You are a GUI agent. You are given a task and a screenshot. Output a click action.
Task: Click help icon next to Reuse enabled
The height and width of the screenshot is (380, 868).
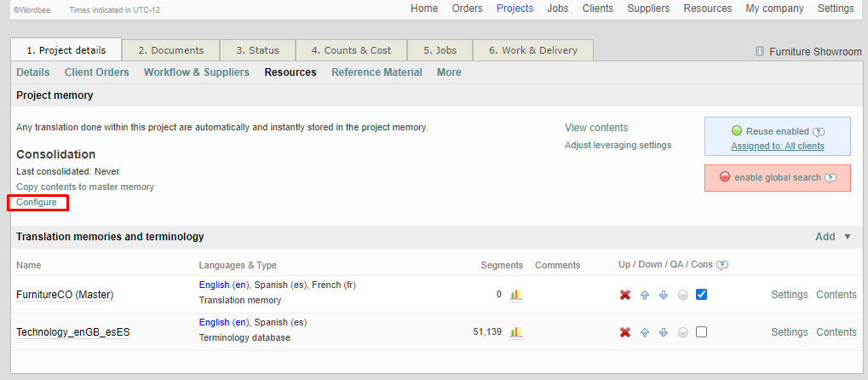pyautogui.click(x=819, y=132)
